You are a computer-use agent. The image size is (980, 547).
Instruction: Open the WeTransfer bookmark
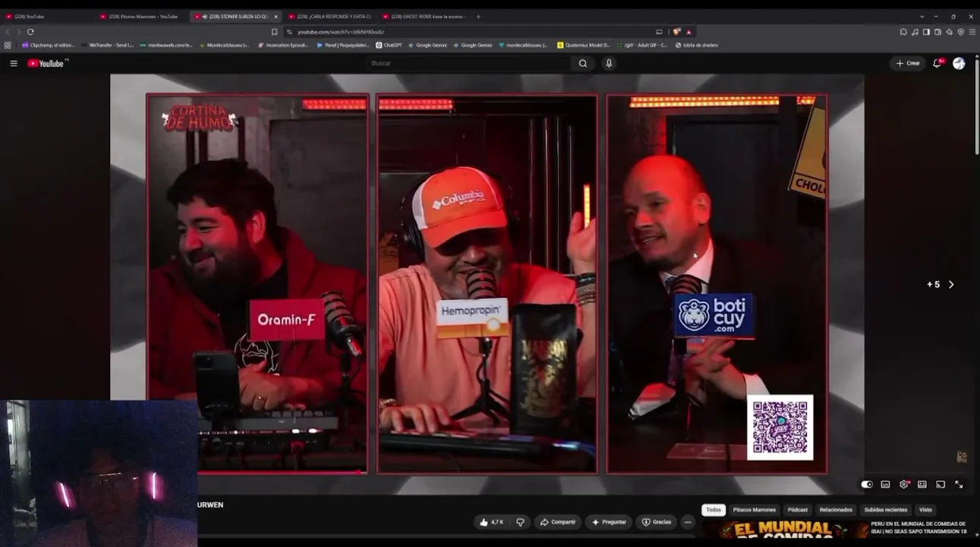[x=106, y=45]
